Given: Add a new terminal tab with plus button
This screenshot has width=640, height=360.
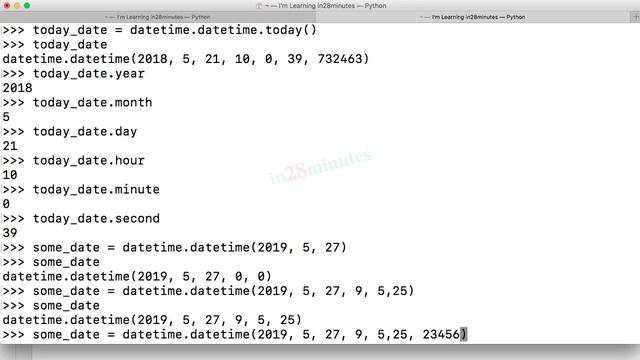Looking at the screenshot, I should [636, 17].
